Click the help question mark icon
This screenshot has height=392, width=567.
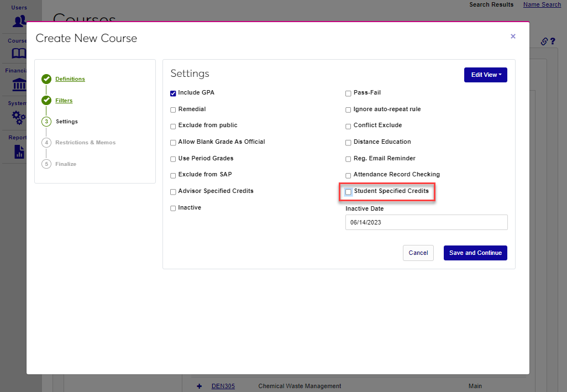(552, 41)
